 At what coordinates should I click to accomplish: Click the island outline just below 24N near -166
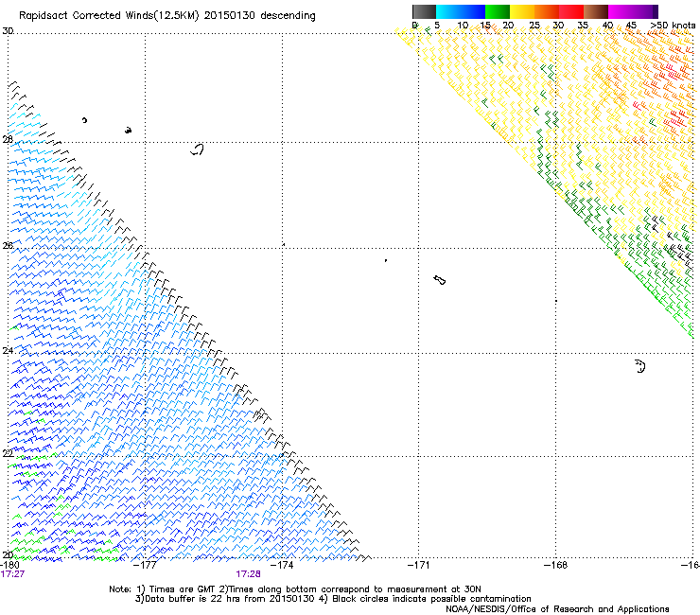(640, 366)
